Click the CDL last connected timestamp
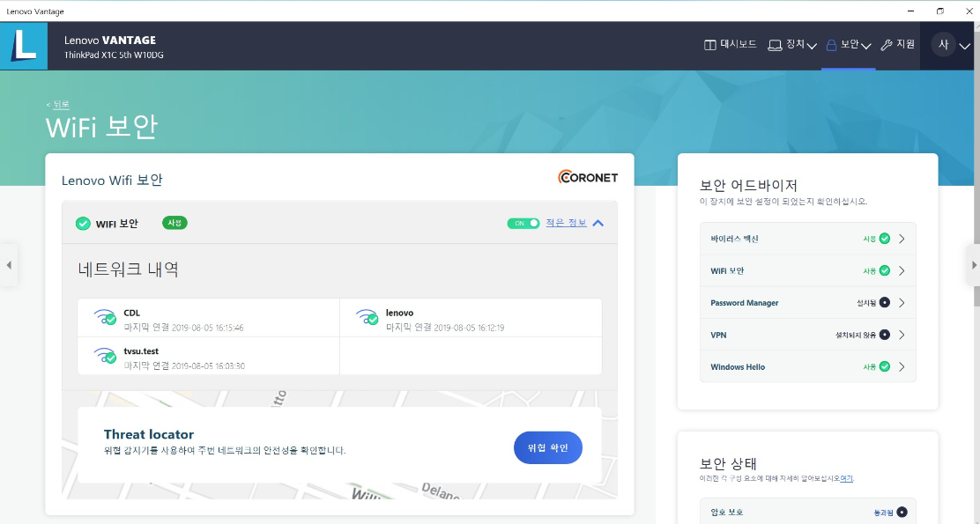This screenshot has width=980, height=524. [x=183, y=328]
